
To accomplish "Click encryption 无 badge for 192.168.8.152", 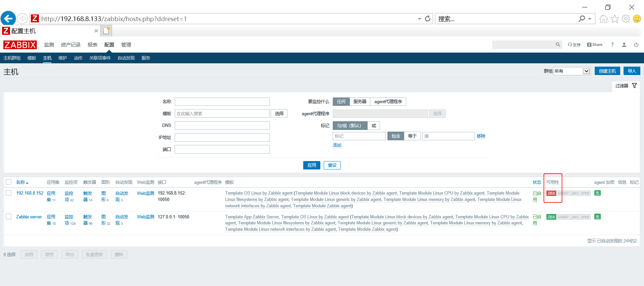I will pos(597,193).
